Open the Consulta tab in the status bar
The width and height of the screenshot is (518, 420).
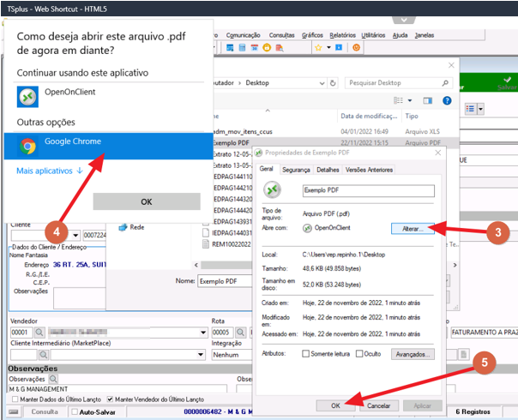[x=45, y=411]
